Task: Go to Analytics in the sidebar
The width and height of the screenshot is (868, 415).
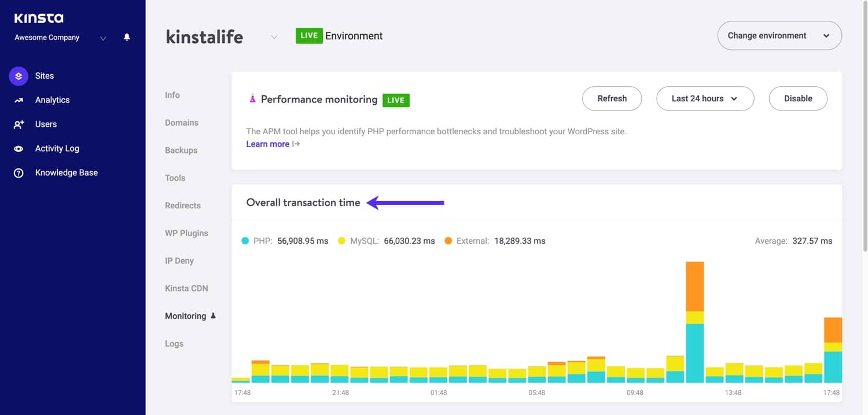Action: point(52,100)
